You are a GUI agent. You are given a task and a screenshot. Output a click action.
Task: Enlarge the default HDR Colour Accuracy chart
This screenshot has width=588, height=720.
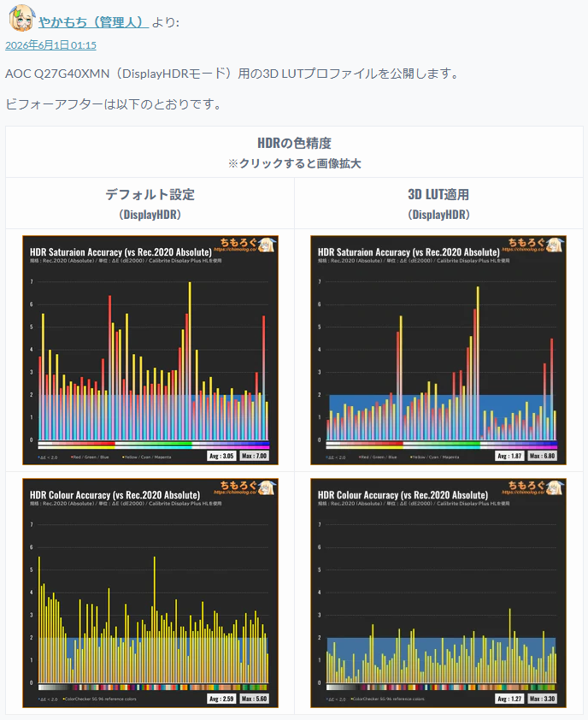[150, 593]
